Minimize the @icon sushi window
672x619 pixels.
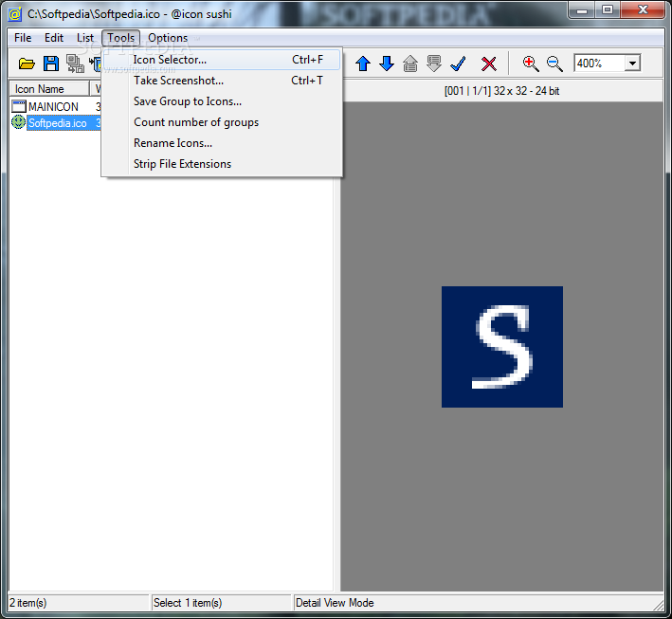coord(582,10)
